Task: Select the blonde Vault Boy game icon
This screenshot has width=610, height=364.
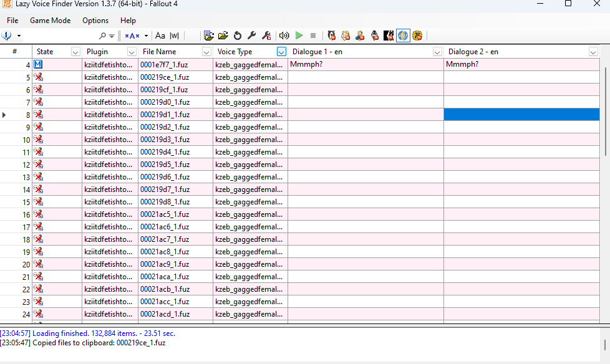Action: [x=346, y=36]
